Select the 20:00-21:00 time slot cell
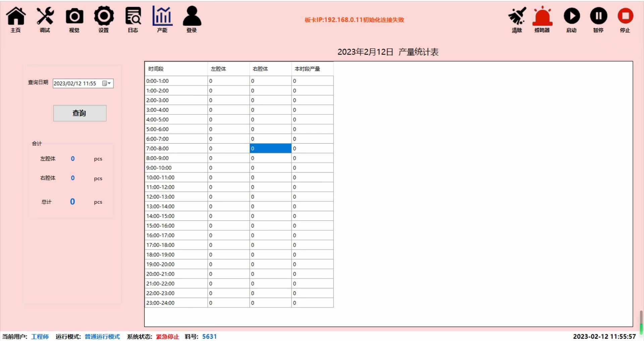Viewport: 644px width, 341px height. click(176, 274)
